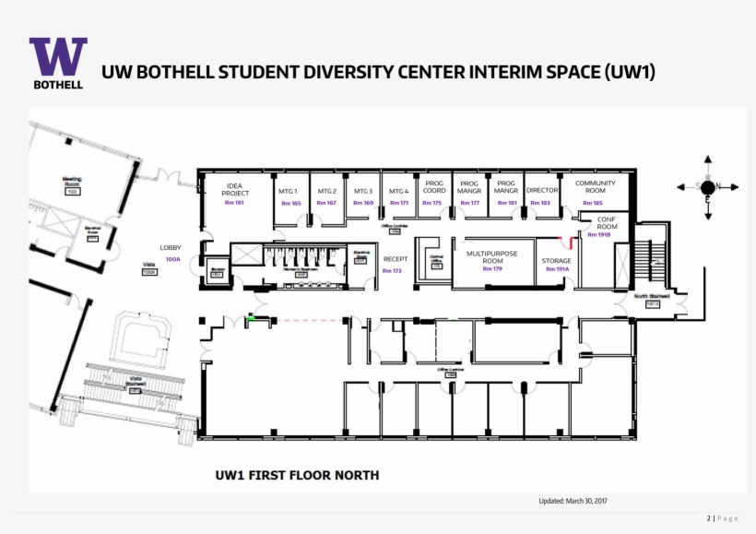Click the 'Rm 161' room number

pyautogui.click(x=234, y=203)
